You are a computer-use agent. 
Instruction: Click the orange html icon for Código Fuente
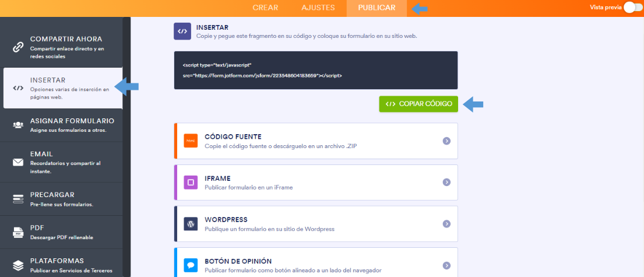tap(191, 141)
